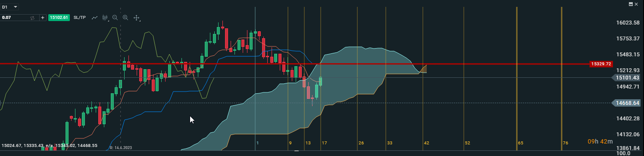The width and height of the screenshot is (644, 156).
Task: Select the time cycle marker labeled 33
Action: pyautogui.click(x=389, y=143)
